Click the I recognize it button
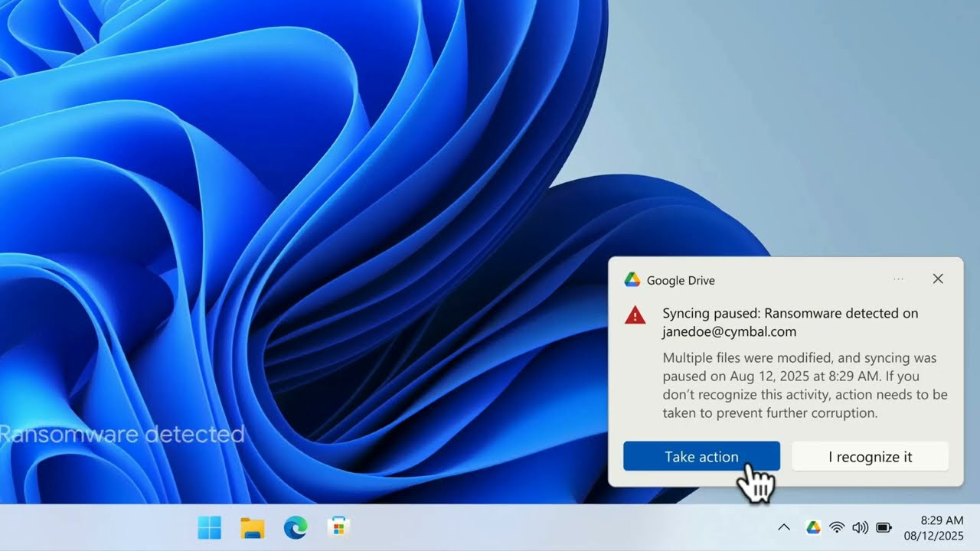Viewport: 980px width, 551px height. coord(870,456)
